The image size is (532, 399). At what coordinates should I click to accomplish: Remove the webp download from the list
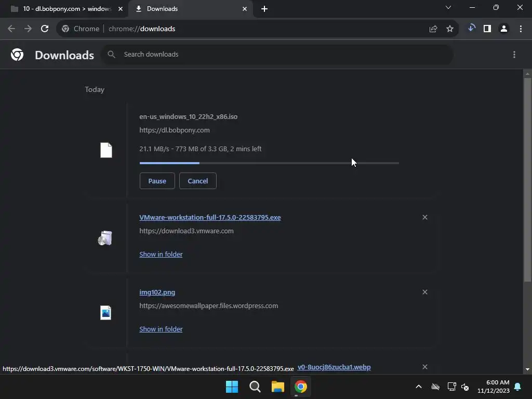tap(425, 367)
